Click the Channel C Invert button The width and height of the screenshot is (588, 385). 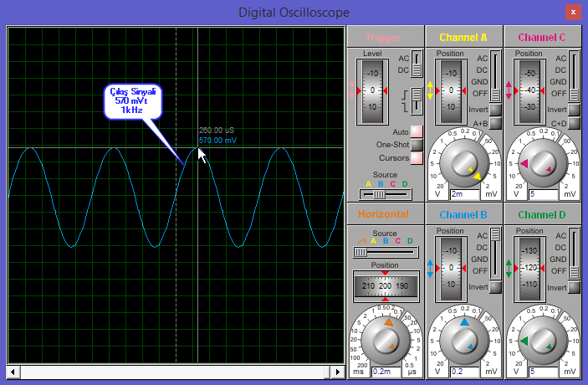tap(574, 110)
